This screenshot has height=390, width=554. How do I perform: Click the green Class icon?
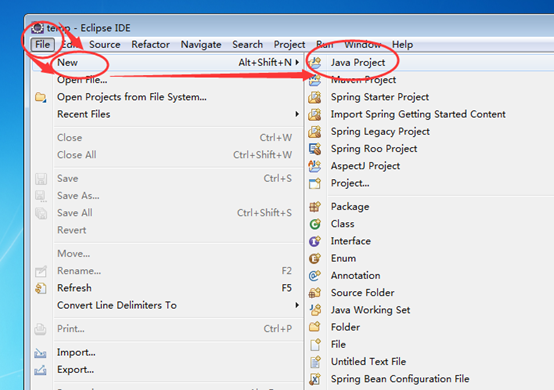[x=315, y=224]
